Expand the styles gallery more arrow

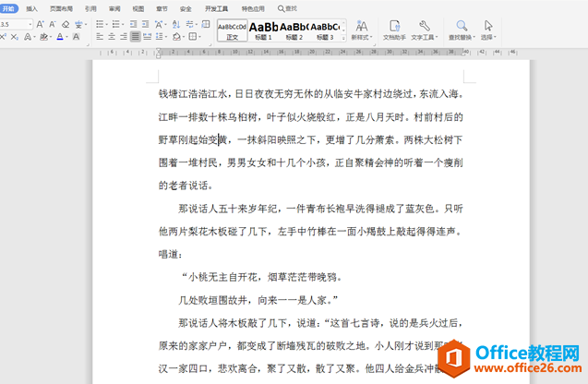[343, 38]
